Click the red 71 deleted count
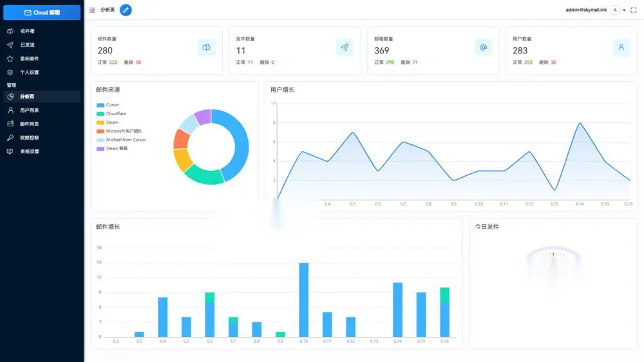 coord(415,62)
